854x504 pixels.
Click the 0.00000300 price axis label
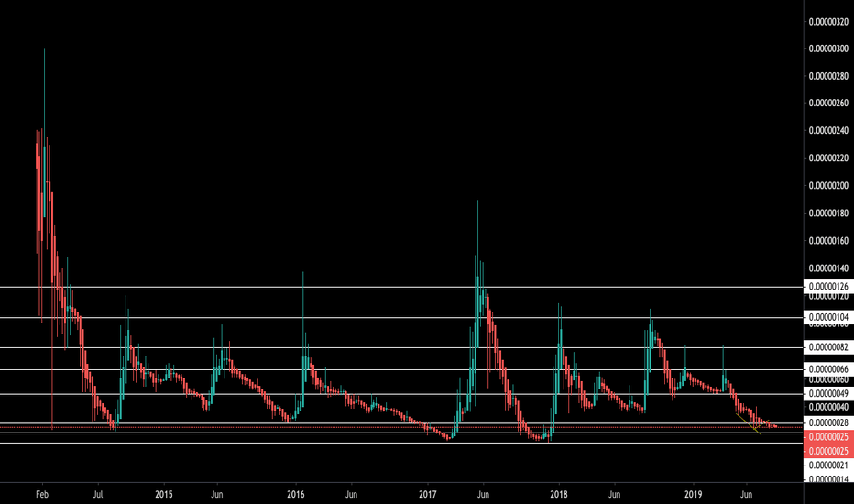click(828, 49)
